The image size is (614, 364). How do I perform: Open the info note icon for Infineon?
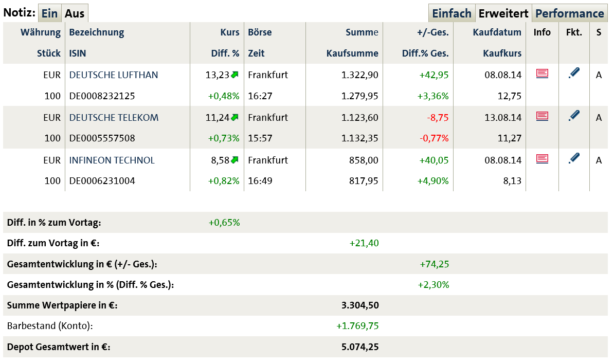[542, 159]
